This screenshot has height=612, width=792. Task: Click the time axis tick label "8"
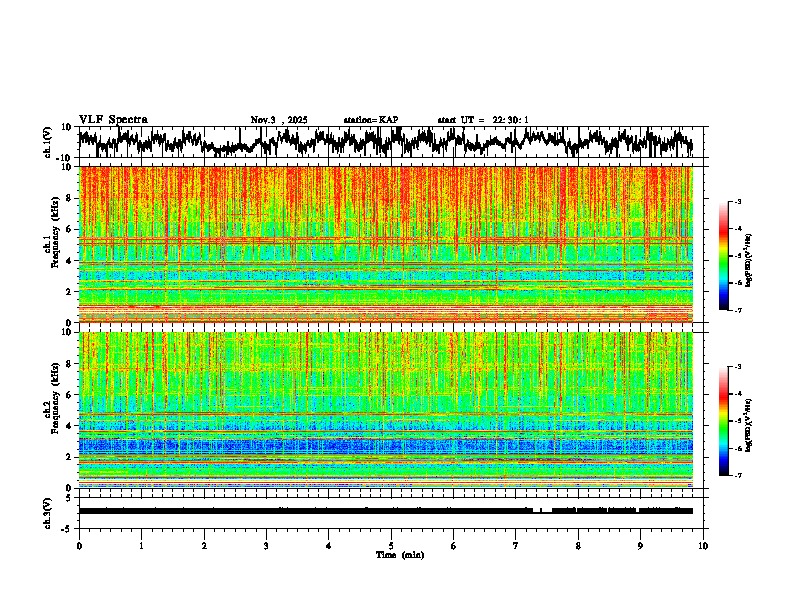[578, 546]
